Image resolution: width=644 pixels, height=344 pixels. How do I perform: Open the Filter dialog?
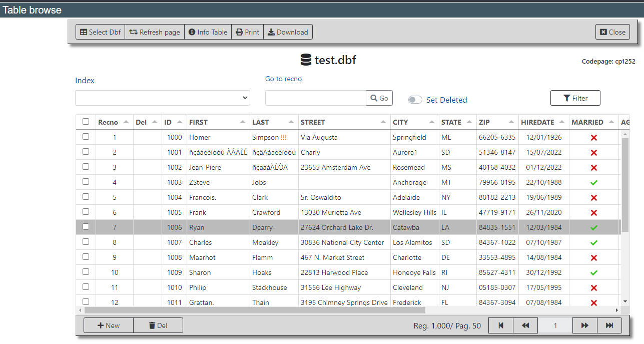coord(575,98)
